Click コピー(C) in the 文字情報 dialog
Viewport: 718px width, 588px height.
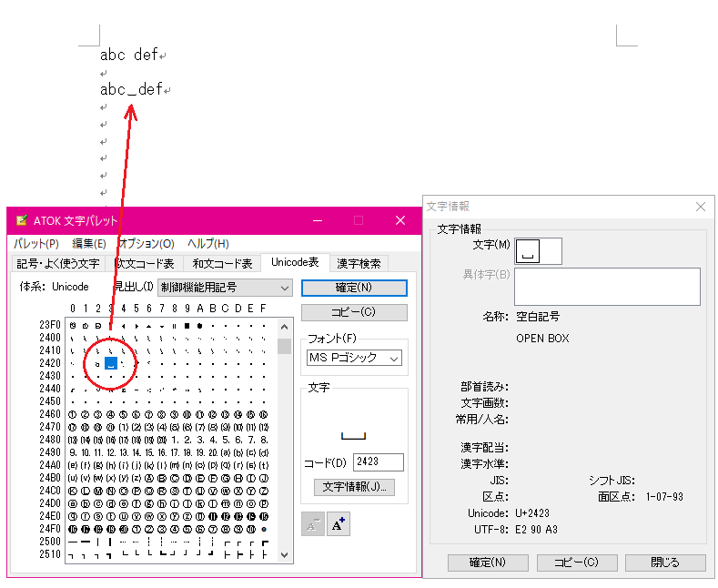[x=577, y=563]
